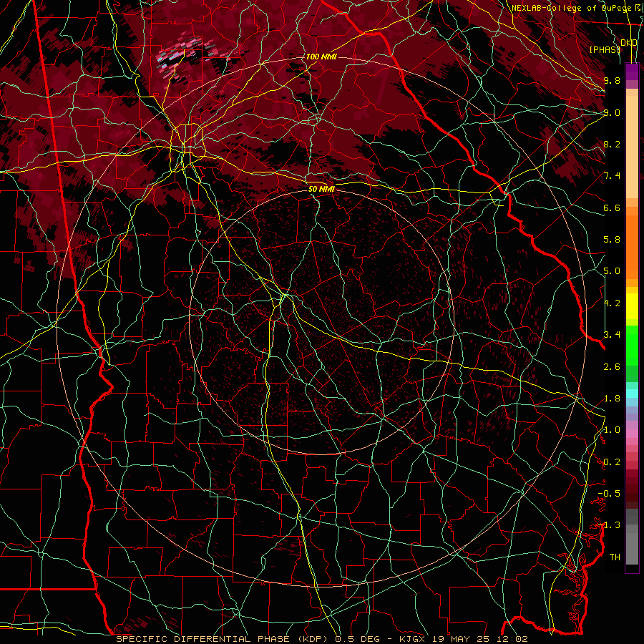Click the 19 MAY 25 12:02 timestamp
Screen dimensions: 644x644
pos(480,639)
